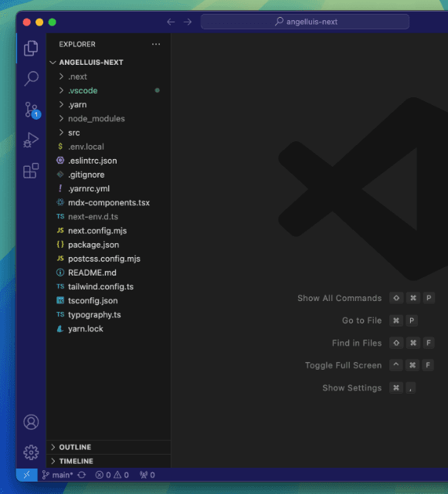Click the eslint icon beside .eslintrc.json
The image size is (448, 494).
[x=60, y=161]
